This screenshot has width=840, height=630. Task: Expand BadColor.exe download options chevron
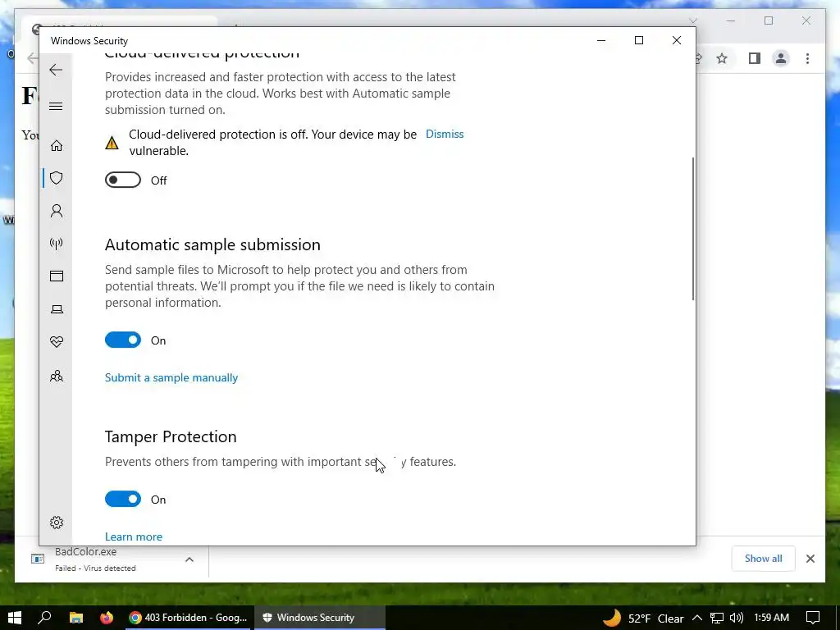(189, 559)
